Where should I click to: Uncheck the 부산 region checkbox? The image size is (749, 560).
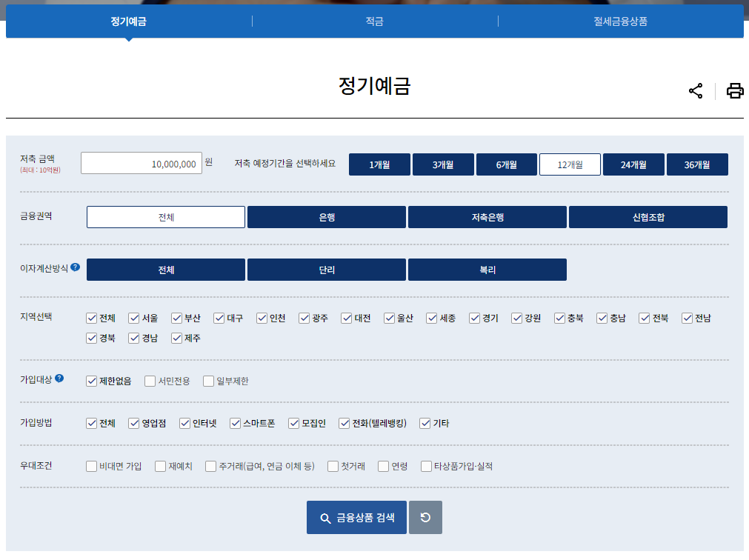pos(177,319)
